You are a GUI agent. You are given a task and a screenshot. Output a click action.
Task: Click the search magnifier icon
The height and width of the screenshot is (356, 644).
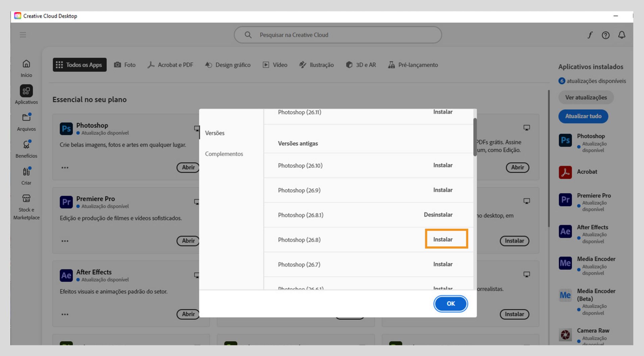[x=248, y=35]
